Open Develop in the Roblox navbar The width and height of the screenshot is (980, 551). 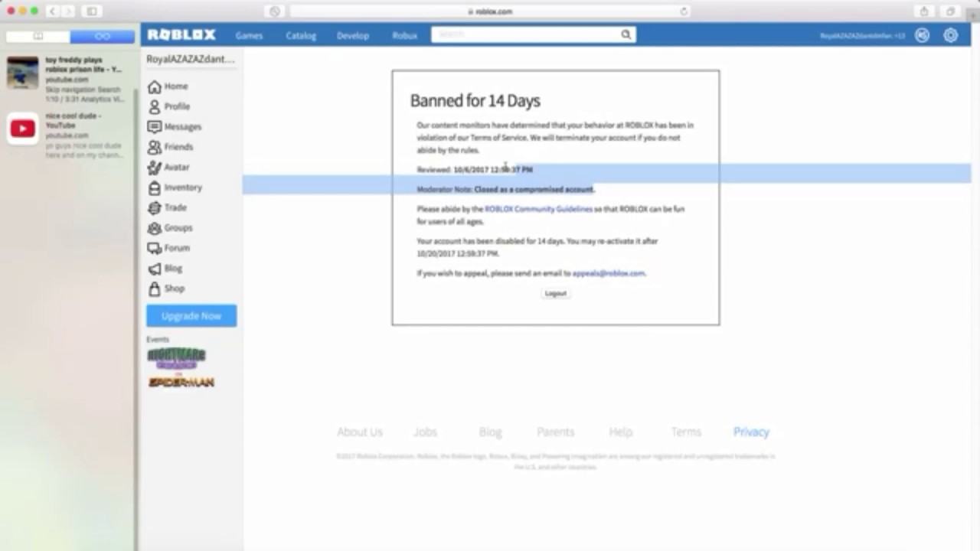click(353, 35)
